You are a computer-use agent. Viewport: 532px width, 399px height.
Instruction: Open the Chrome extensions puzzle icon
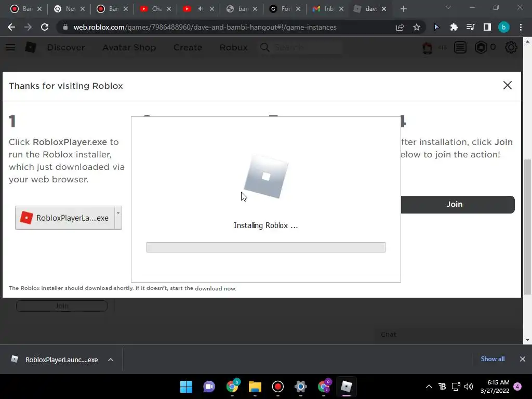454,27
